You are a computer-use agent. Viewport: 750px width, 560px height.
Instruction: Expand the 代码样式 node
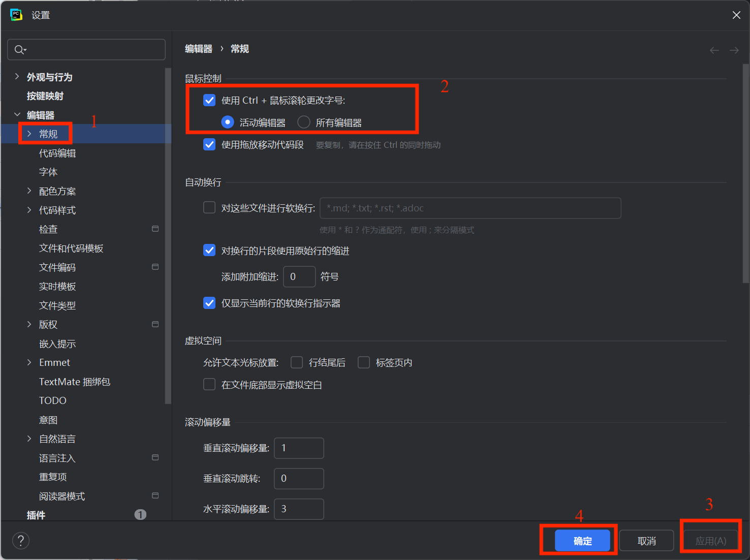coord(29,210)
